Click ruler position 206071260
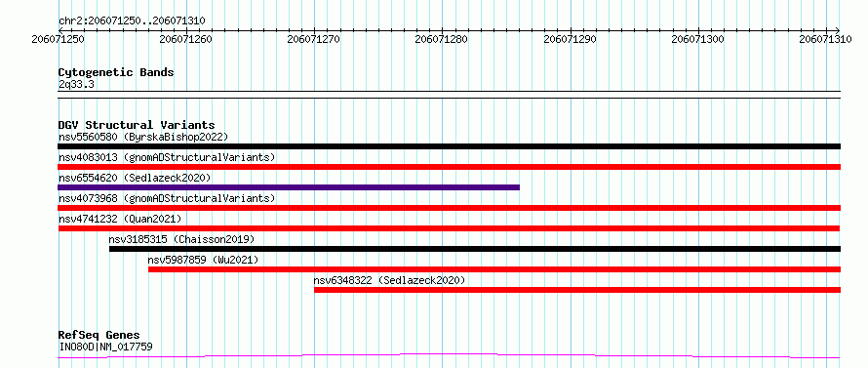868x368 pixels. pos(186,39)
